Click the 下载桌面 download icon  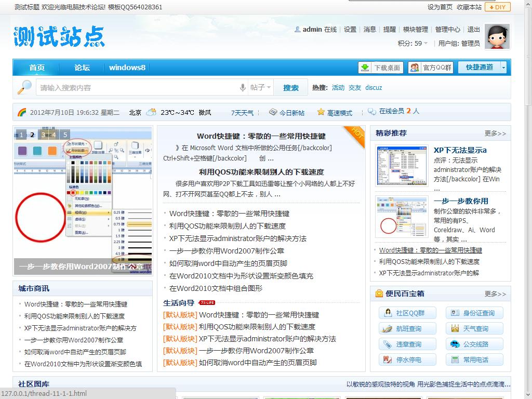click(366, 68)
